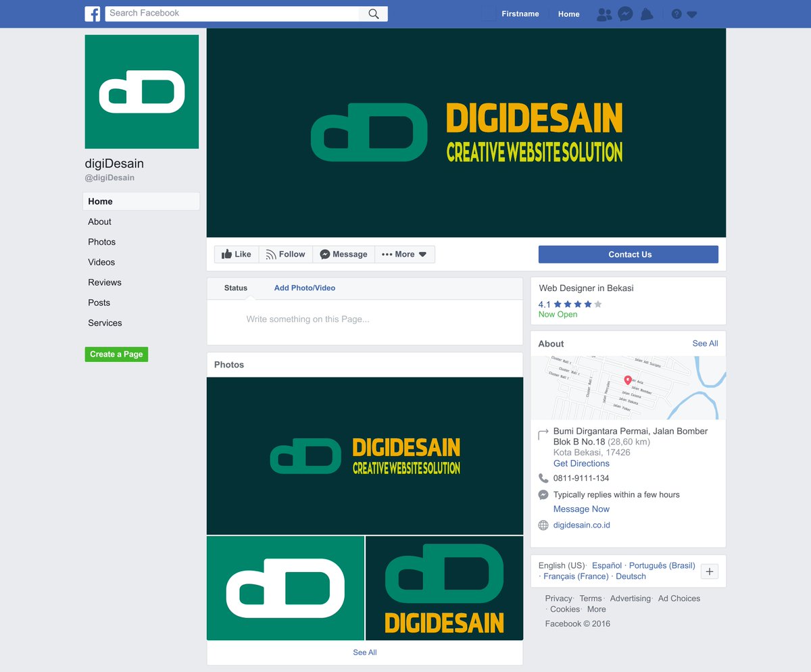Image resolution: width=811 pixels, height=672 pixels.
Task: Open the Messenger icon in top bar
Action: [x=625, y=14]
